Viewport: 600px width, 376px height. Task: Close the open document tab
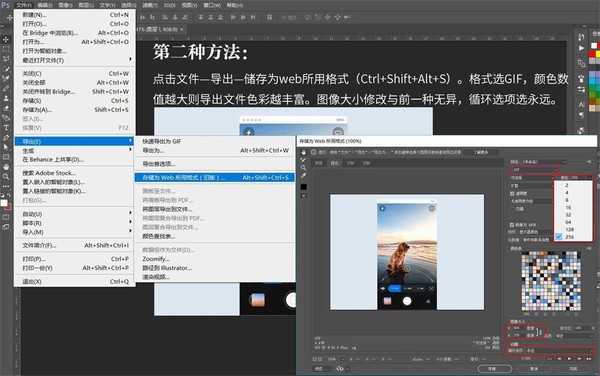[x=182, y=29]
